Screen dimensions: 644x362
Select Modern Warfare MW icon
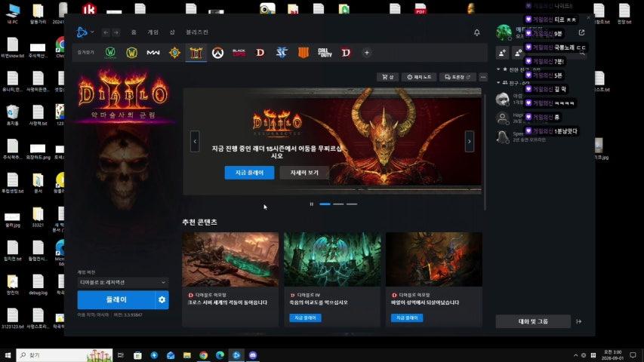[x=153, y=53]
